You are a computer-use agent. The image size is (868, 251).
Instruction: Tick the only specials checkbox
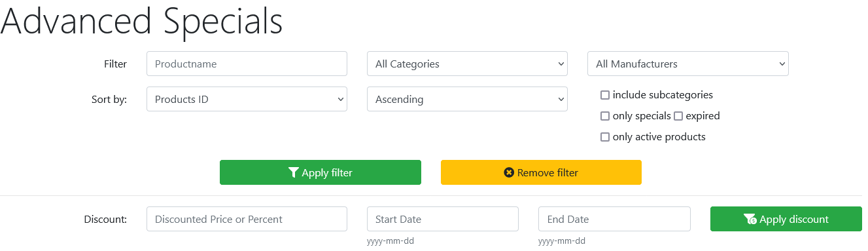point(605,117)
